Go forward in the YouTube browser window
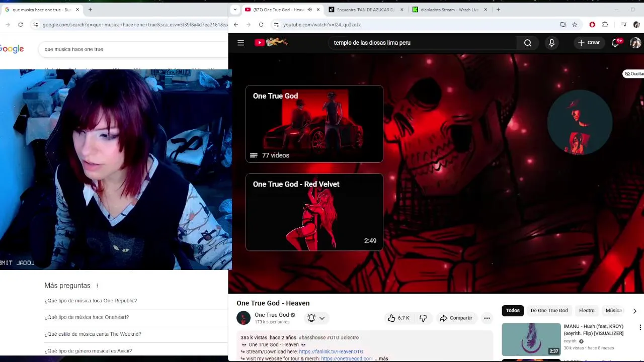Screen dimensions: 644x362 (249, 24)
